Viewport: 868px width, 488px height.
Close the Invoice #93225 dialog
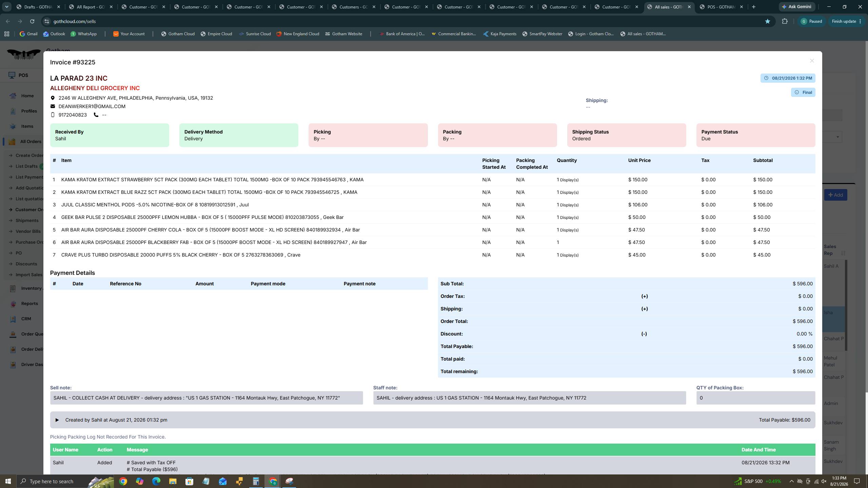812,61
